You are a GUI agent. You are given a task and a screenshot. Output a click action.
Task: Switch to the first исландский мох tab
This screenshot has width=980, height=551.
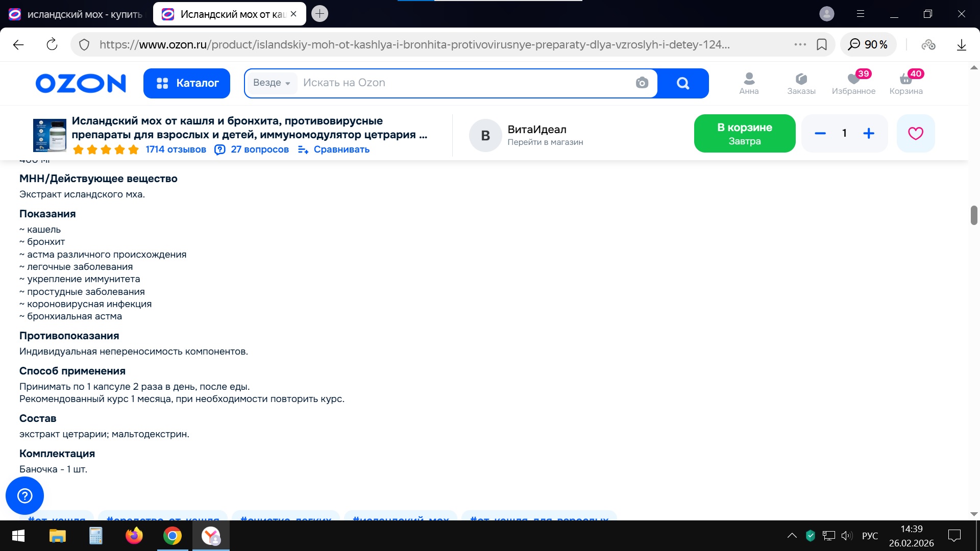pos(77,14)
